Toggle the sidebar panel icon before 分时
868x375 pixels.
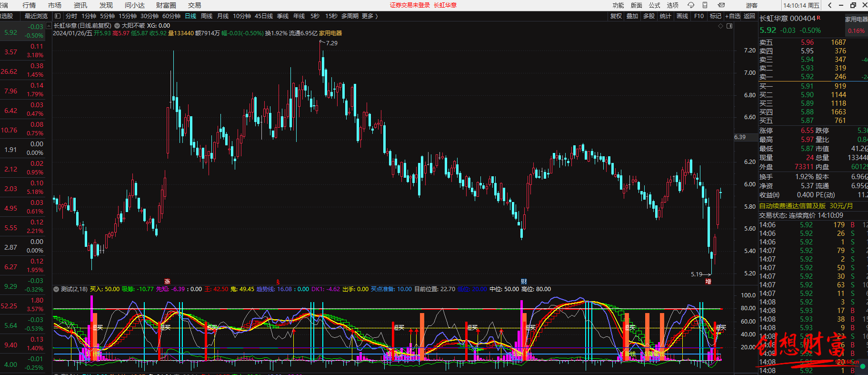[58, 16]
